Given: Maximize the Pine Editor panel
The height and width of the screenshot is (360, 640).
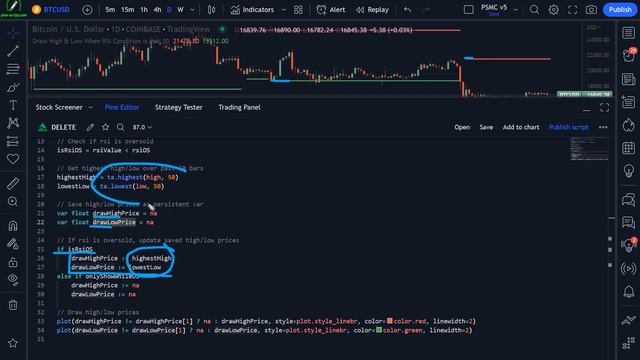Looking at the screenshot, I should pyautogui.click(x=604, y=107).
